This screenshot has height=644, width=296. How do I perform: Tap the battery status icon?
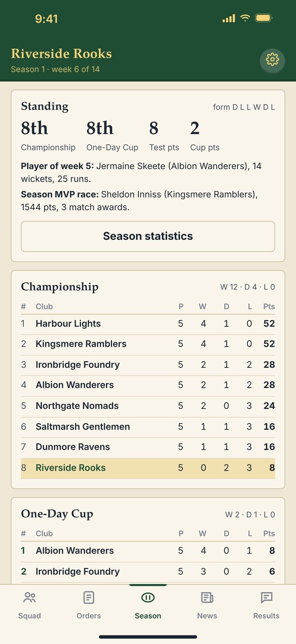point(263,18)
